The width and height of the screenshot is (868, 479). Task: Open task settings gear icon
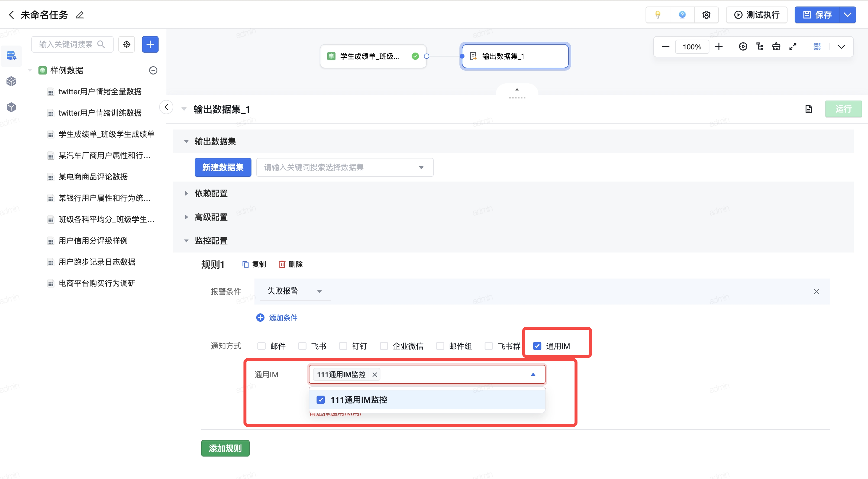(x=706, y=15)
